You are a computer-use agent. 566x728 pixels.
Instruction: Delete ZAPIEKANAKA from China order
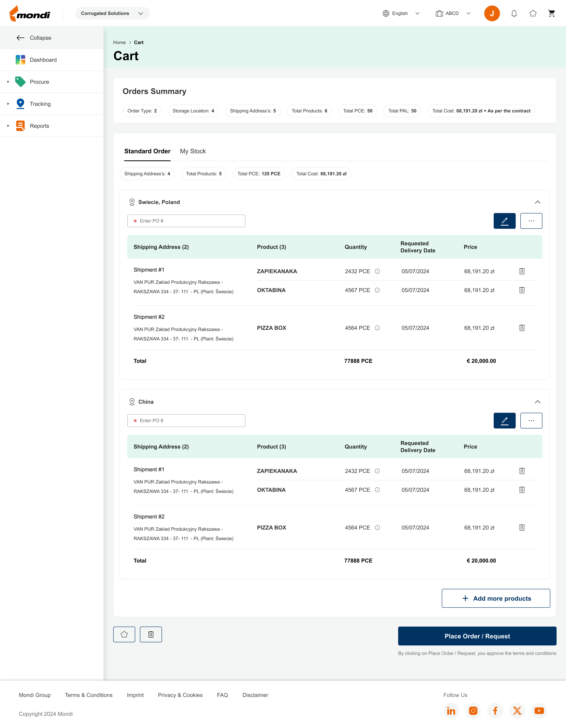pos(522,471)
